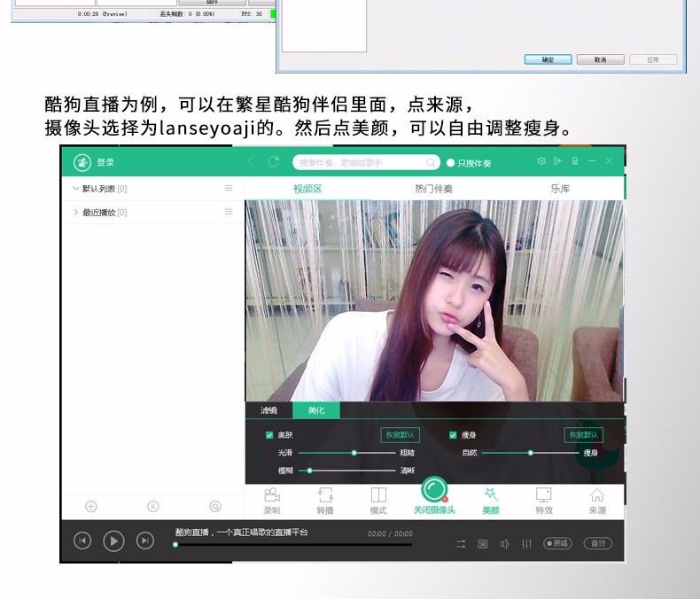Click the lyrics icon in the player bar
700x599 pixels.
click(483, 544)
